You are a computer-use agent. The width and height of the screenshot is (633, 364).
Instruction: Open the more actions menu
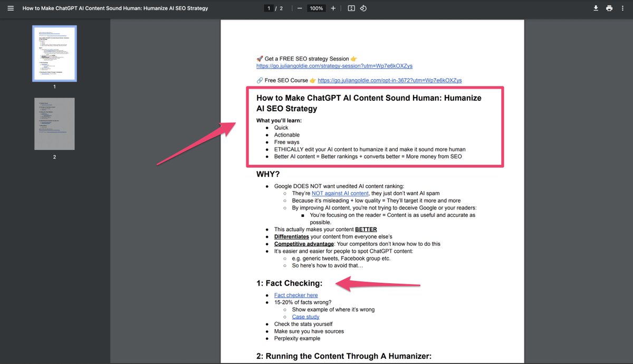coord(623,8)
